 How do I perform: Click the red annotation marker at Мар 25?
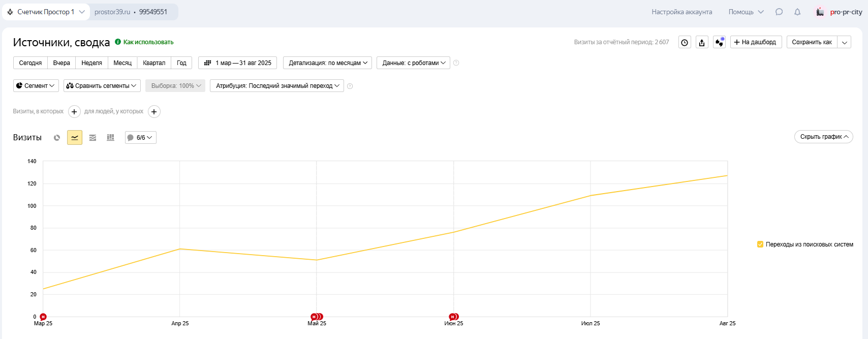(x=43, y=317)
